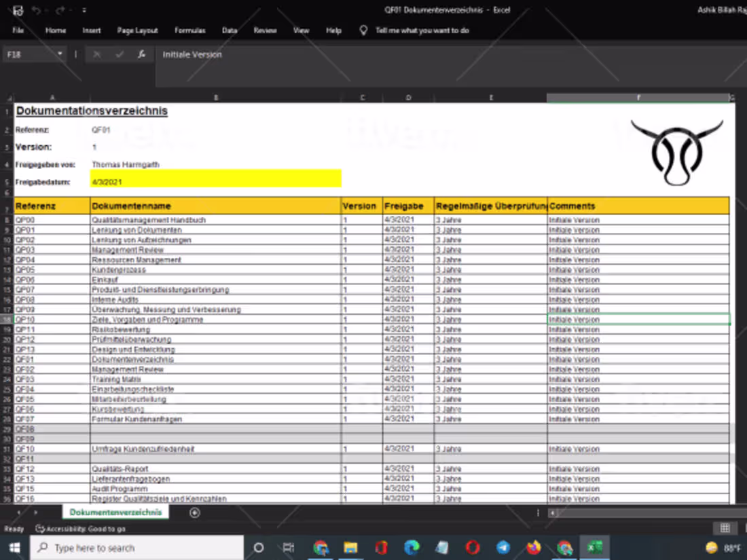Expand the Name Box dropdown
The width and height of the screenshot is (747, 560).
[60, 54]
